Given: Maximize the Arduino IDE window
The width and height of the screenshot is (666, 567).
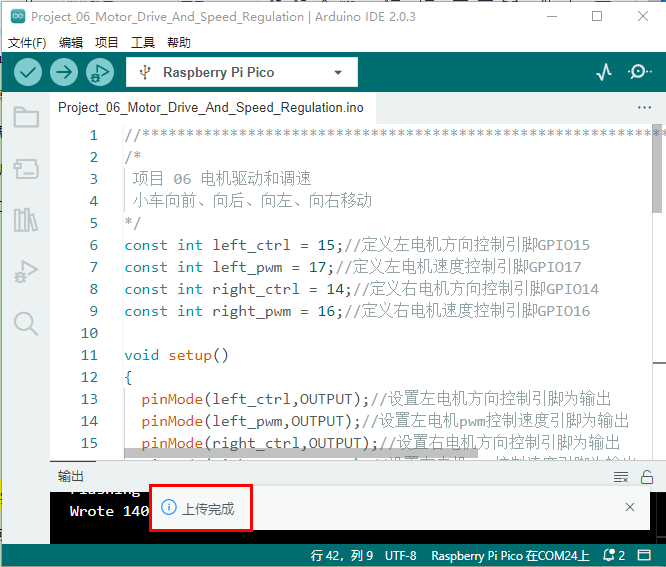Looking at the screenshot, I should click(x=597, y=17).
